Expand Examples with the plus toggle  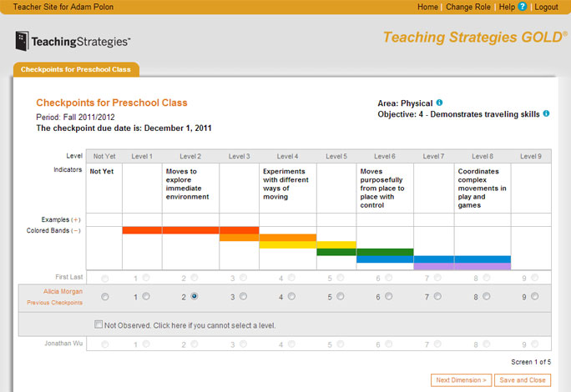click(76, 220)
